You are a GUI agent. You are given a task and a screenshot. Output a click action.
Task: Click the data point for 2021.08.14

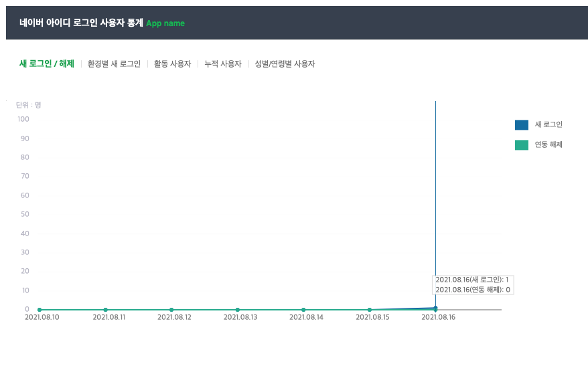pyautogui.click(x=303, y=310)
